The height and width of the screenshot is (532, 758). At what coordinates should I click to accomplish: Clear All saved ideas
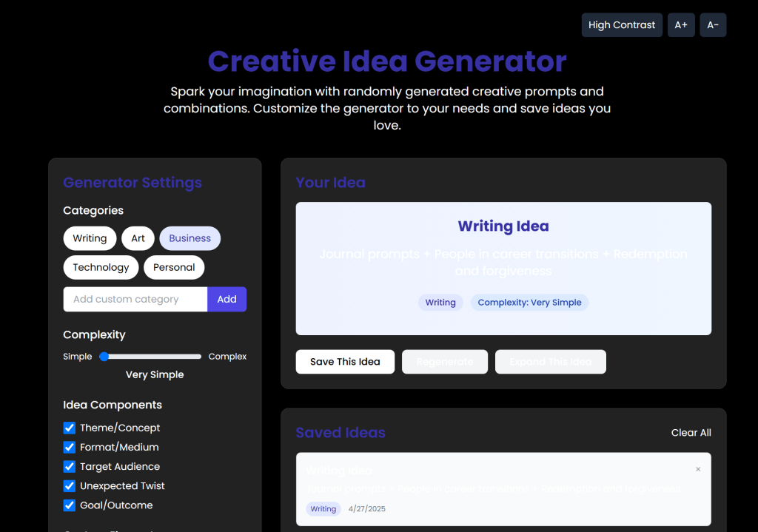pyautogui.click(x=691, y=433)
